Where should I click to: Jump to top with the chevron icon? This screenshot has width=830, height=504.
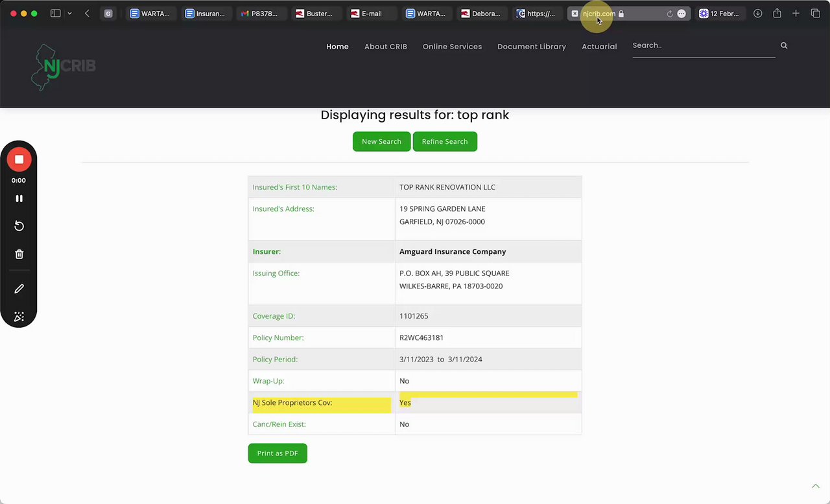(816, 486)
